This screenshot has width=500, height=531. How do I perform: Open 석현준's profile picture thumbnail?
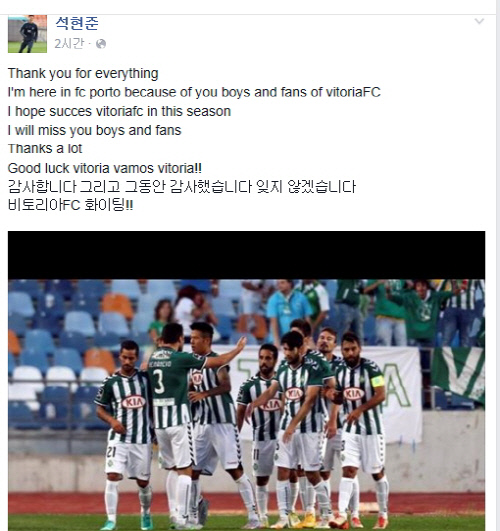27,34
